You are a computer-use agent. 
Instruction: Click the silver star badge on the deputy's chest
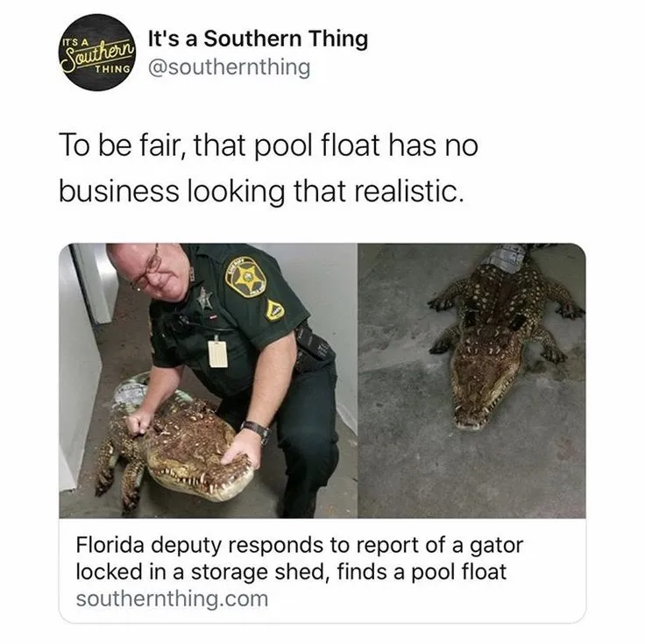point(205,298)
